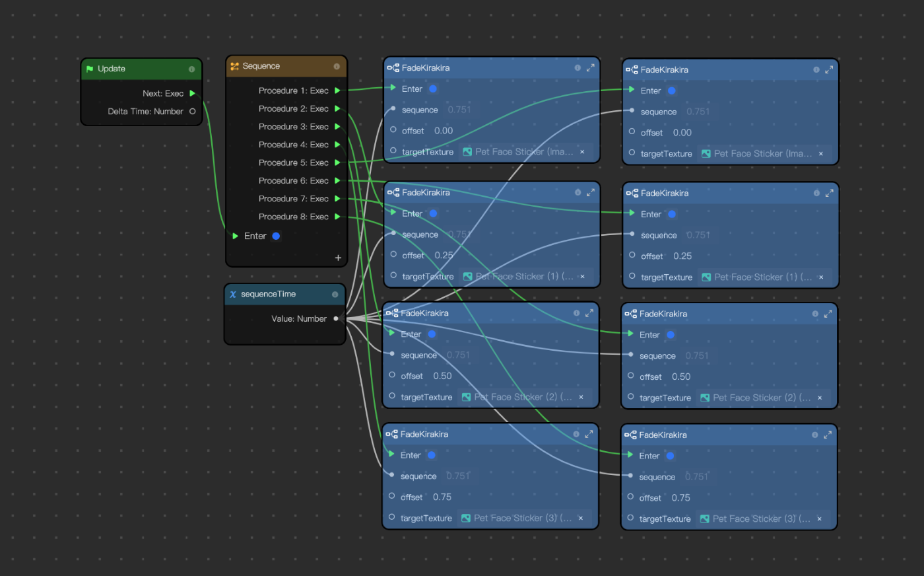
Task: Remove Pet Face Sticker texture from right-column offset 0.00 node
Action: 821,154
